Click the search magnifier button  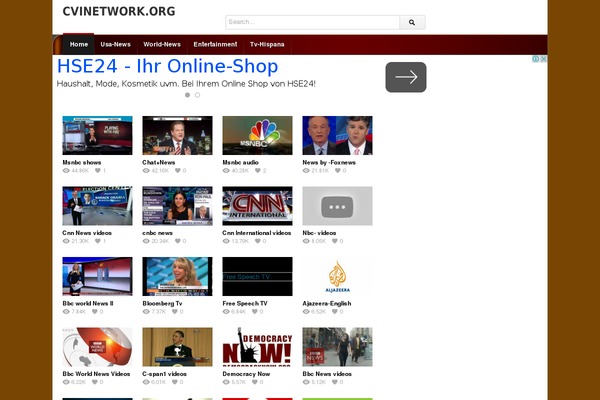tap(412, 22)
